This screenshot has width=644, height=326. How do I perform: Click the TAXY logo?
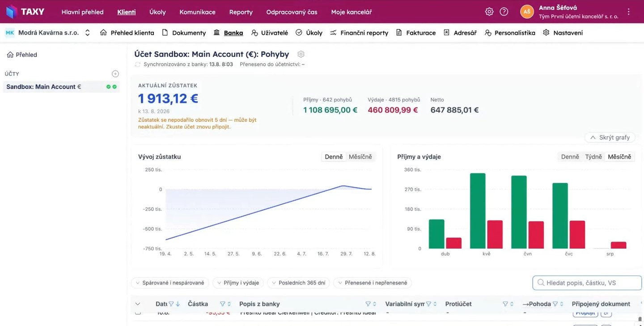[25, 12]
